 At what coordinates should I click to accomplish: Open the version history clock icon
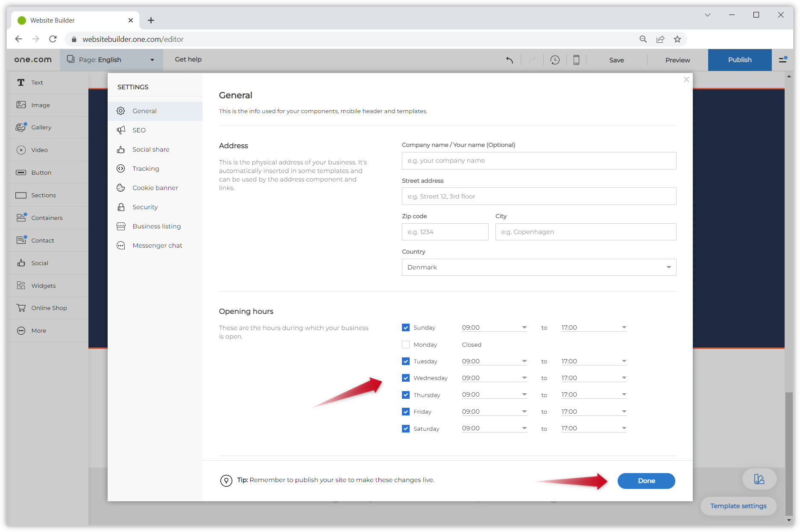point(555,60)
